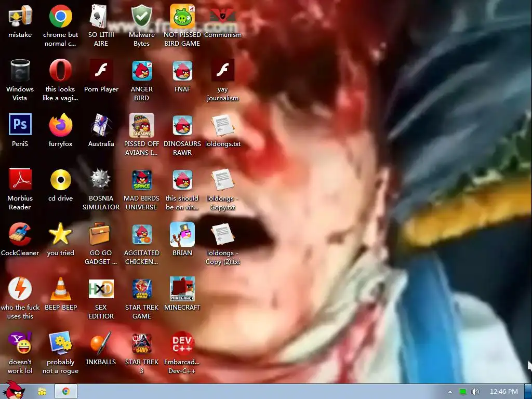Select the Malware Bytes green shield icon
This screenshot has width=532, height=399.
[141, 16]
